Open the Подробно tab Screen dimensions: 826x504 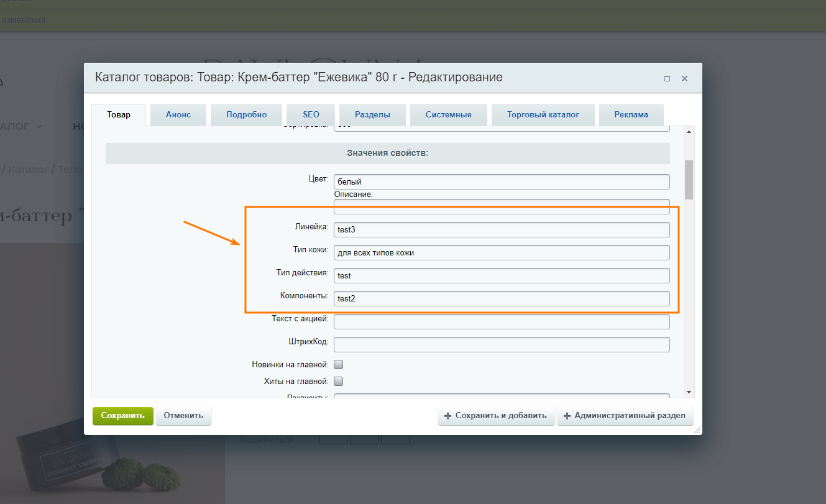coord(246,114)
